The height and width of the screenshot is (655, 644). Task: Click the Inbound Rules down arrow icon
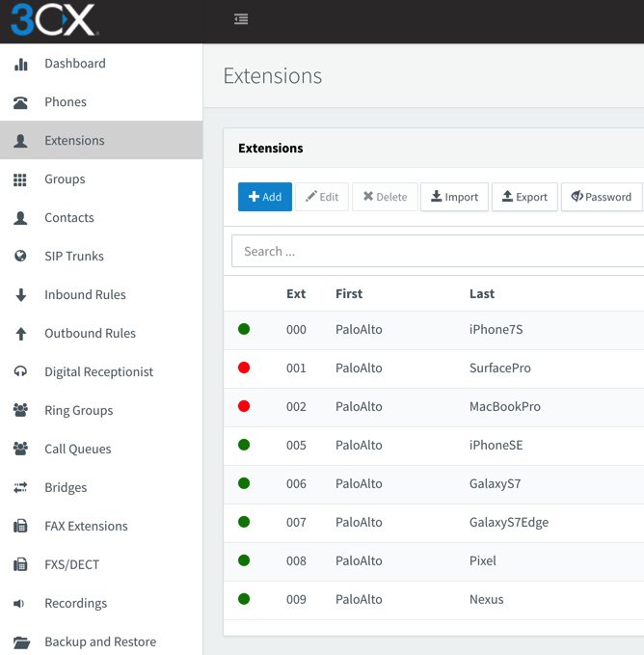pyautogui.click(x=21, y=295)
